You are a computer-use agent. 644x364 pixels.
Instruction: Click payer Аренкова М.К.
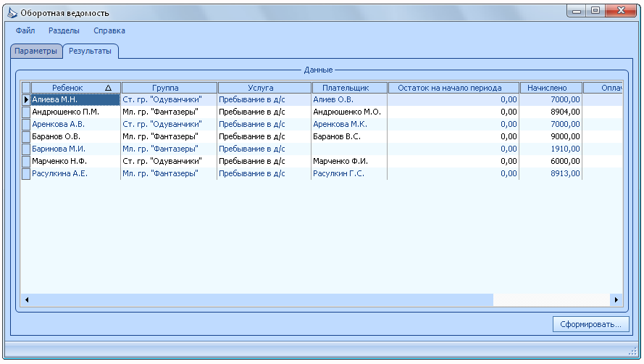(x=349, y=124)
